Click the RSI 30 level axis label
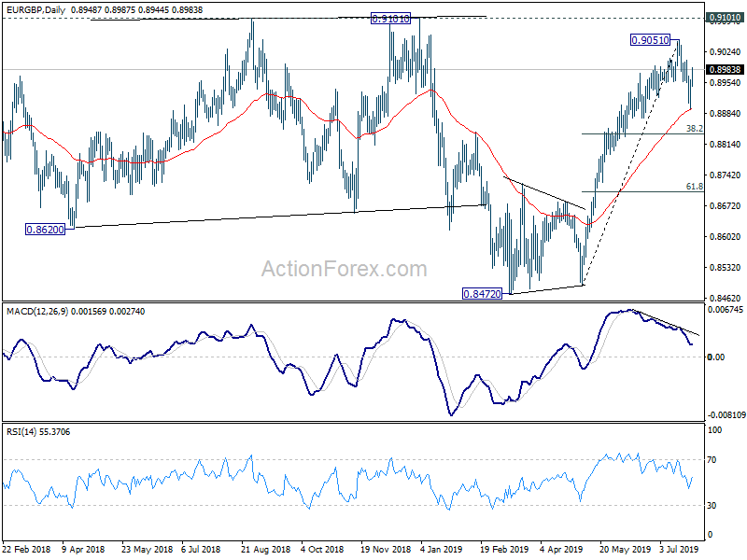This screenshot has width=747, height=560. pos(712,506)
